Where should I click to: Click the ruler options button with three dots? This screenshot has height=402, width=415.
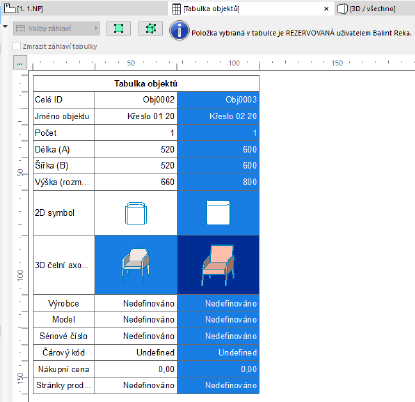(20, 63)
